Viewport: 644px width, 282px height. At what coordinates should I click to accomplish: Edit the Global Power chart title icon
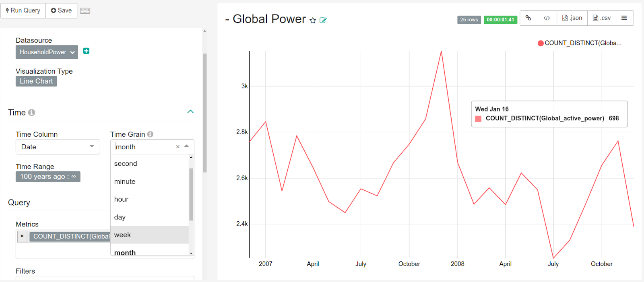[x=323, y=20]
